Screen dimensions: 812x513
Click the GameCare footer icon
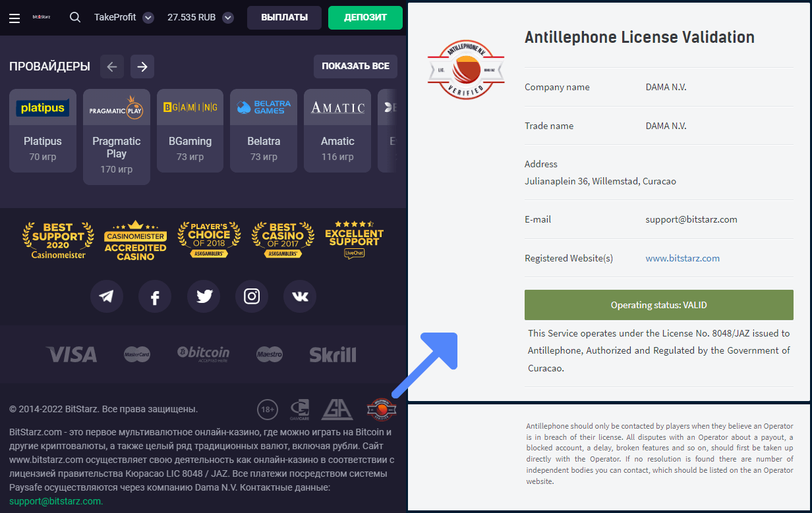tap(300, 410)
